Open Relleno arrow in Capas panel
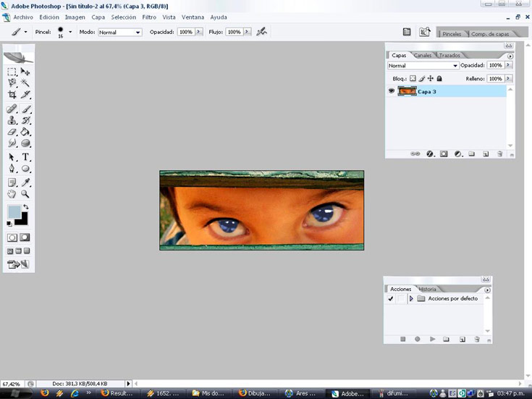 tap(508, 78)
